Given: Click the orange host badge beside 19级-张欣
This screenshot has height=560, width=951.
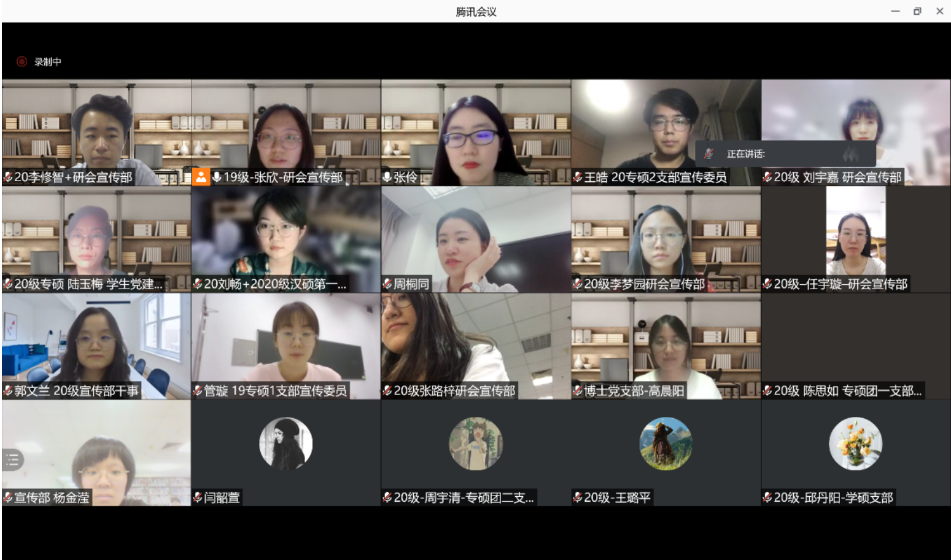Looking at the screenshot, I should (x=201, y=177).
